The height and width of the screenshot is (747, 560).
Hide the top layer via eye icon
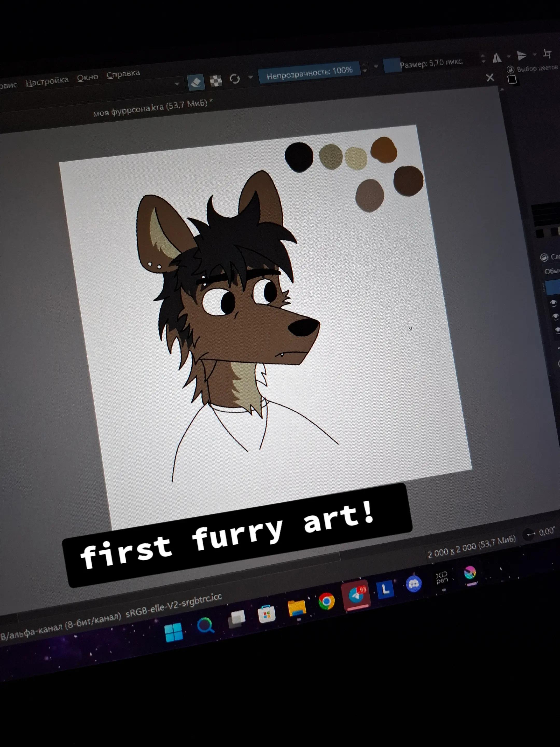tap(553, 303)
